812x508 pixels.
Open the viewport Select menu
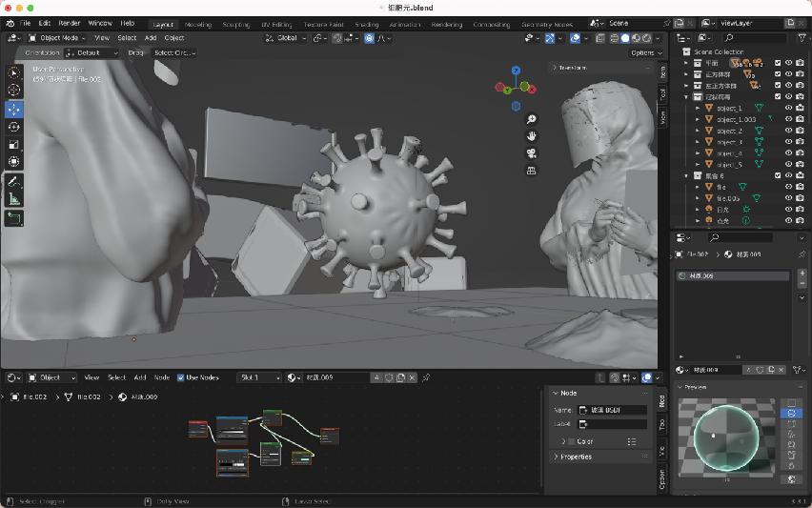pos(127,38)
